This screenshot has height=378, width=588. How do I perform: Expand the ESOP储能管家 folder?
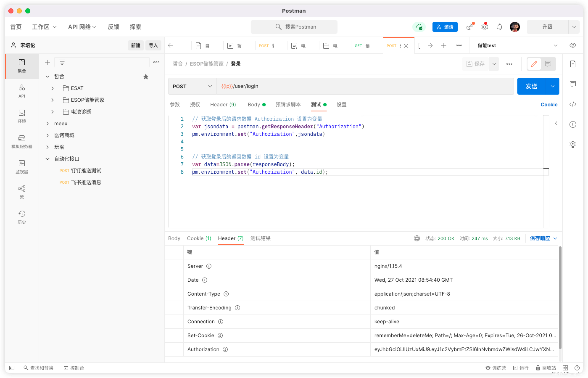click(x=53, y=100)
